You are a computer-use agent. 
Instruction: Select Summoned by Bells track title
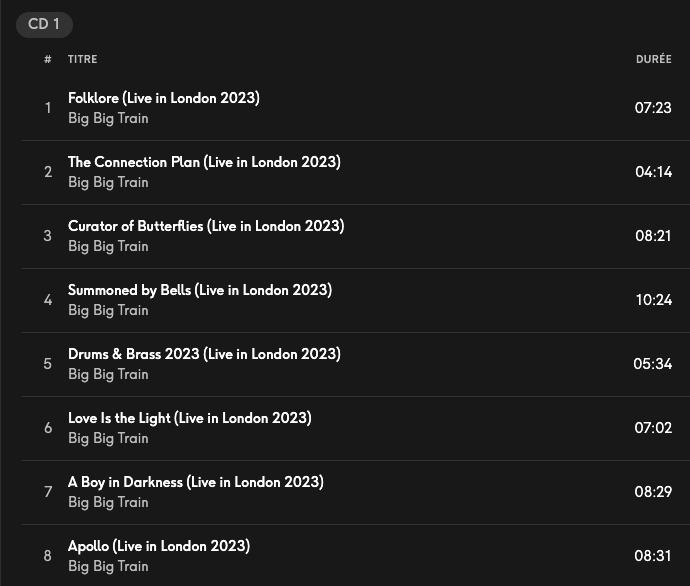(x=199, y=290)
